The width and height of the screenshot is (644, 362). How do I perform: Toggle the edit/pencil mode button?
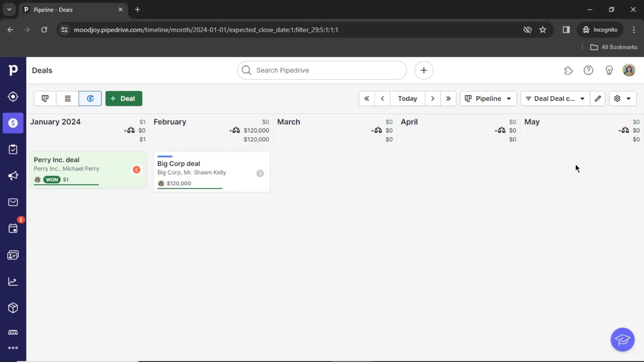[x=598, y=98]
